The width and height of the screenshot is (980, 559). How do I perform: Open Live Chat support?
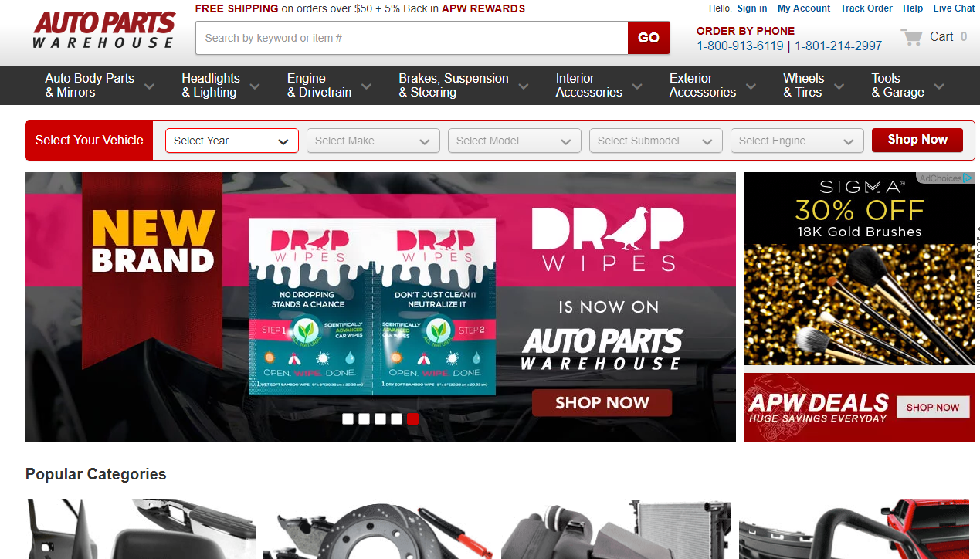[x=954, y=8]
